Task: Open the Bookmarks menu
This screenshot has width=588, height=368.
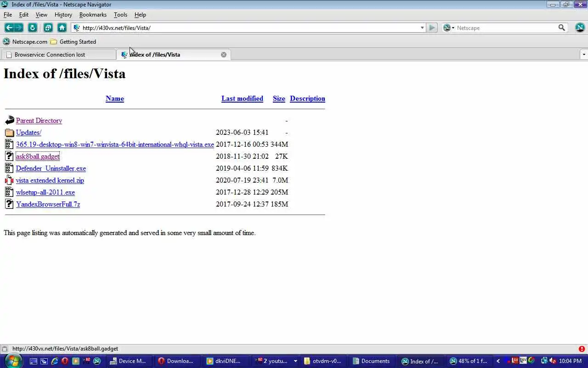Action: (93, 15)
